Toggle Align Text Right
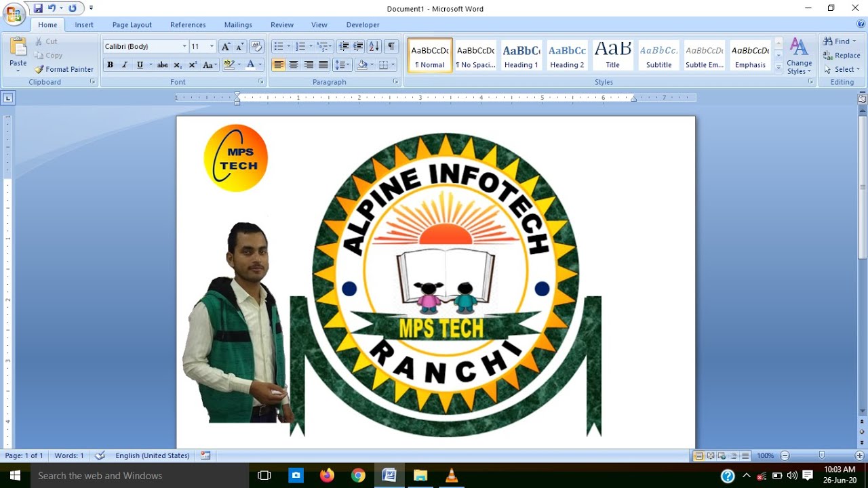 pos(309,65)
